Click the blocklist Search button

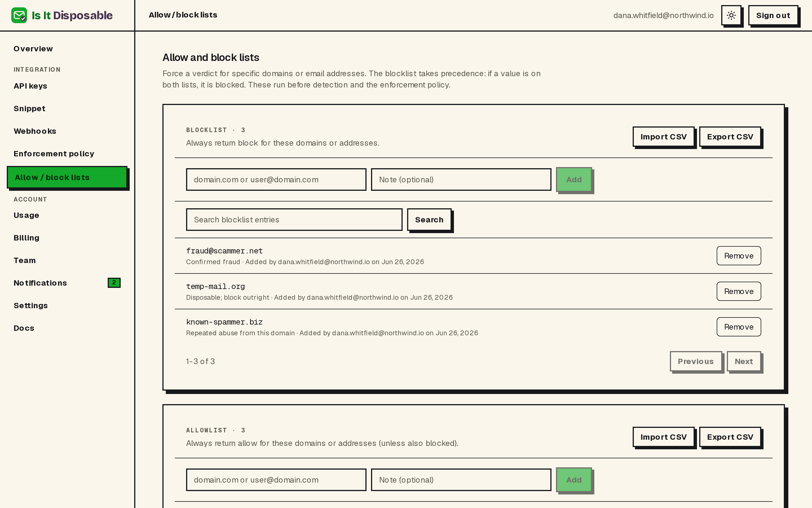[x=429, y=219]
